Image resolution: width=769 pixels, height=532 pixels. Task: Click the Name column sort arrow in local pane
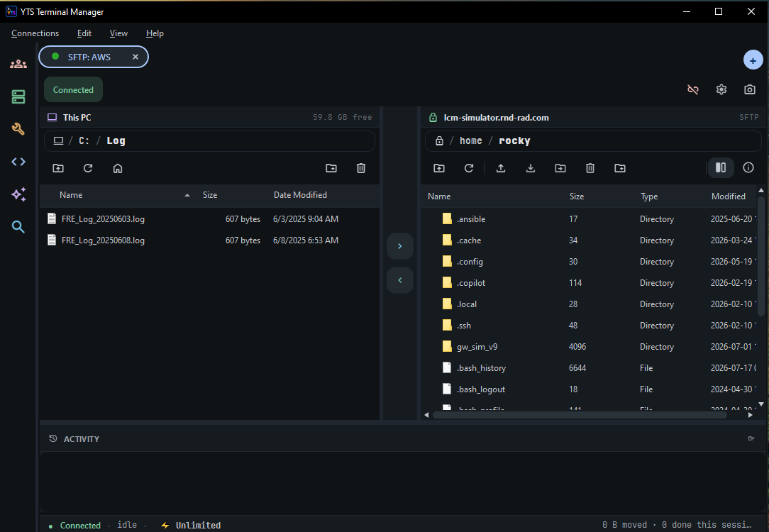point(187,195)
